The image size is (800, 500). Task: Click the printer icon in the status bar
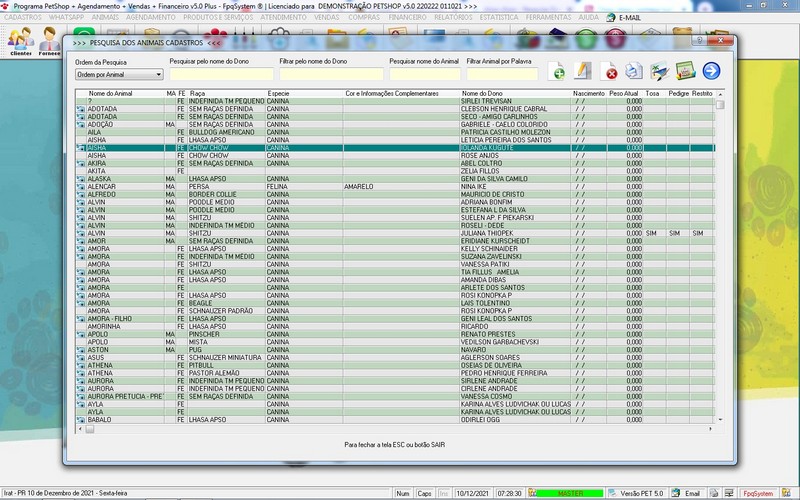714,493
